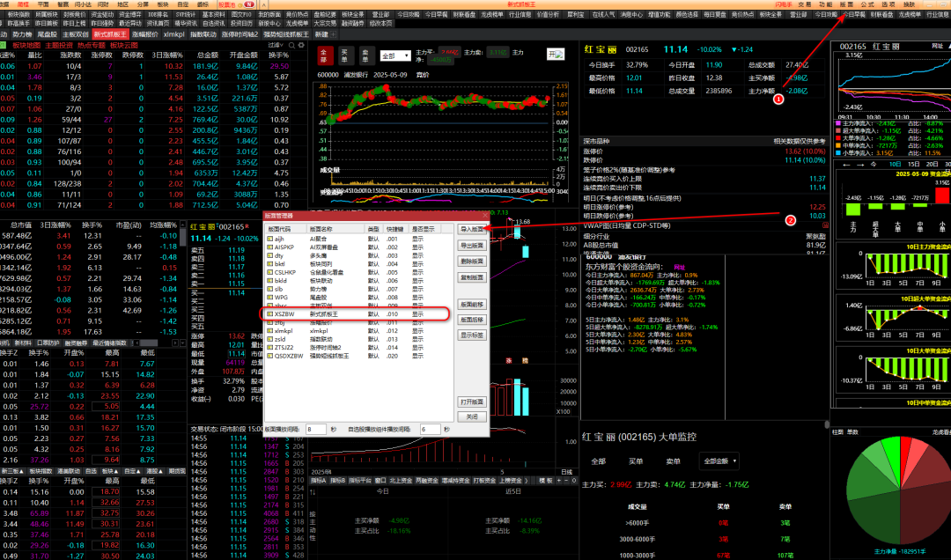Sort by 换手% column header
This screenshot has height=560, width=951.
tap(278, 55)
